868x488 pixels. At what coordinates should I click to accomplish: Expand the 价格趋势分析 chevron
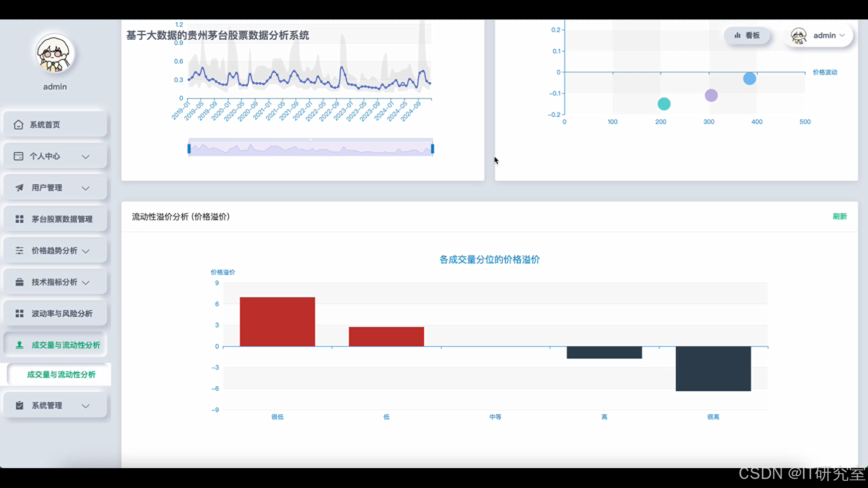[x=85, y=251]
